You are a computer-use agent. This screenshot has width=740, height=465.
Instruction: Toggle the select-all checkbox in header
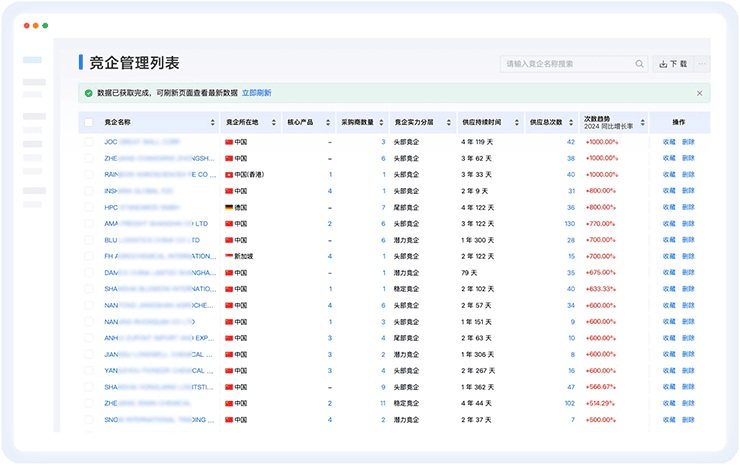point(89,123)
